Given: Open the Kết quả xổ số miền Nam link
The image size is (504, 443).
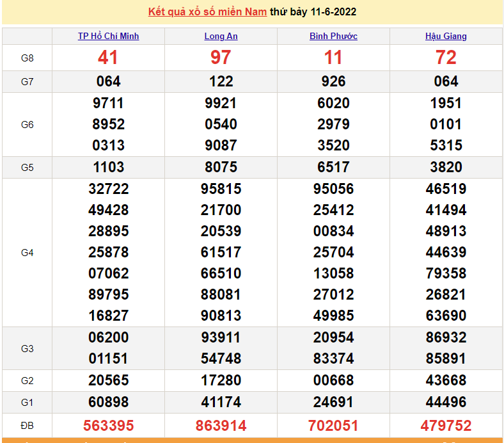Looking at the screenshot, I should coord(207,12).
